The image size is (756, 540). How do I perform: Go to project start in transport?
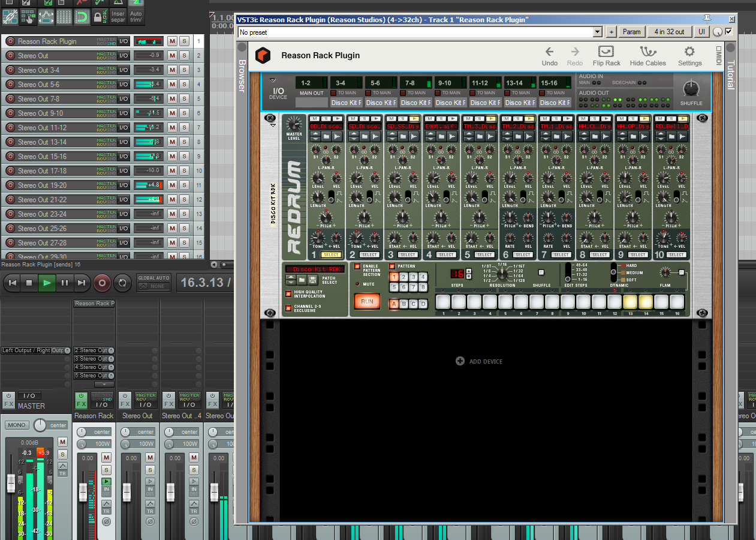(x=11, y=282)
